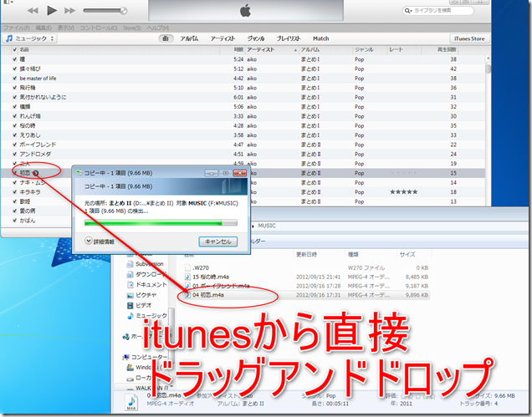Skip to the next track

(x=70, y=11)
